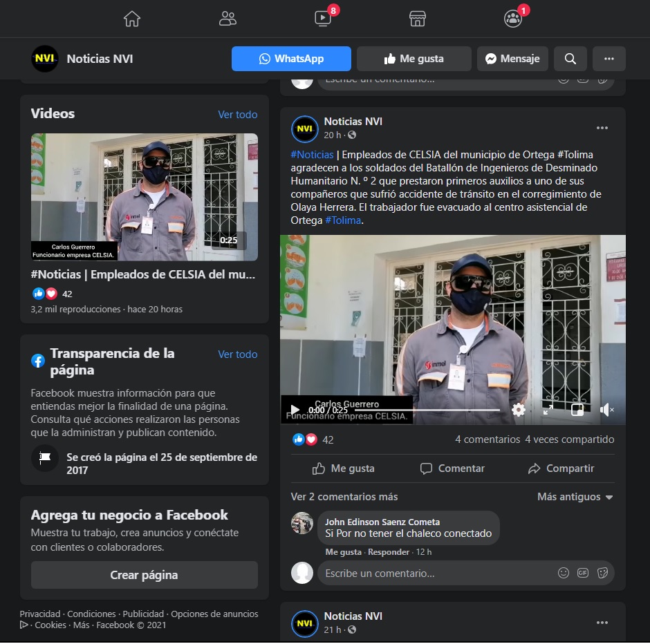
Task: Open options menu for the 20 h post
Action: coord(602,128)
